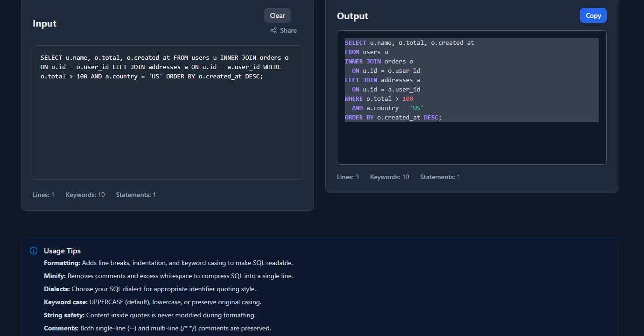644x336 pixels.
Task: Click 'Lines: 1' stat under the input
Action: 43,195
